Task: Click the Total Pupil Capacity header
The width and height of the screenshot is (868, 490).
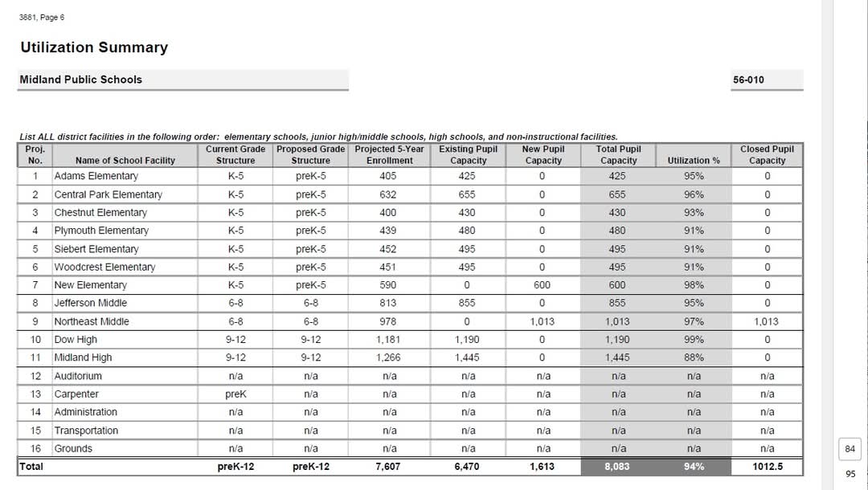Action: click(618, 155)
